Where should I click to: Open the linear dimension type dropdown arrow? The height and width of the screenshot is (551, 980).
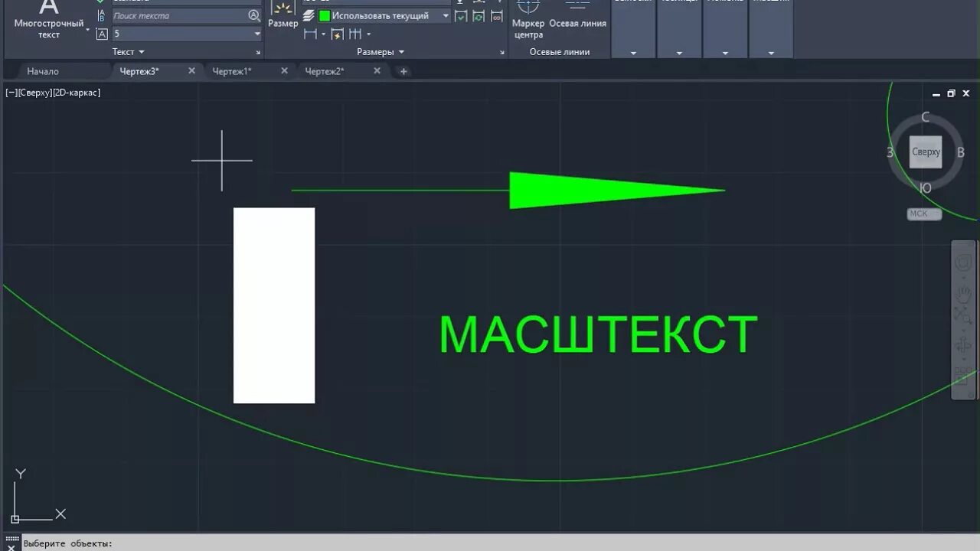click(323, 34)
